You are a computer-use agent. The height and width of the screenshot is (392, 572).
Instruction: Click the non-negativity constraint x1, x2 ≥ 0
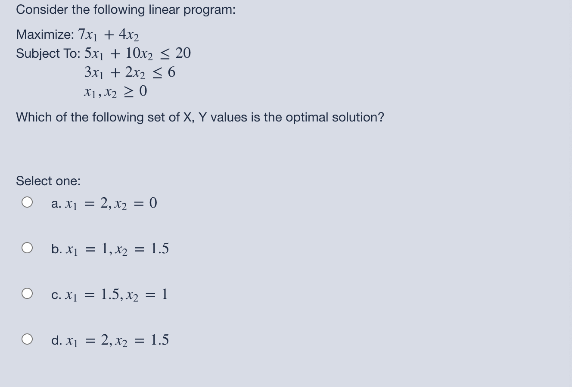(x=115, y=90)
